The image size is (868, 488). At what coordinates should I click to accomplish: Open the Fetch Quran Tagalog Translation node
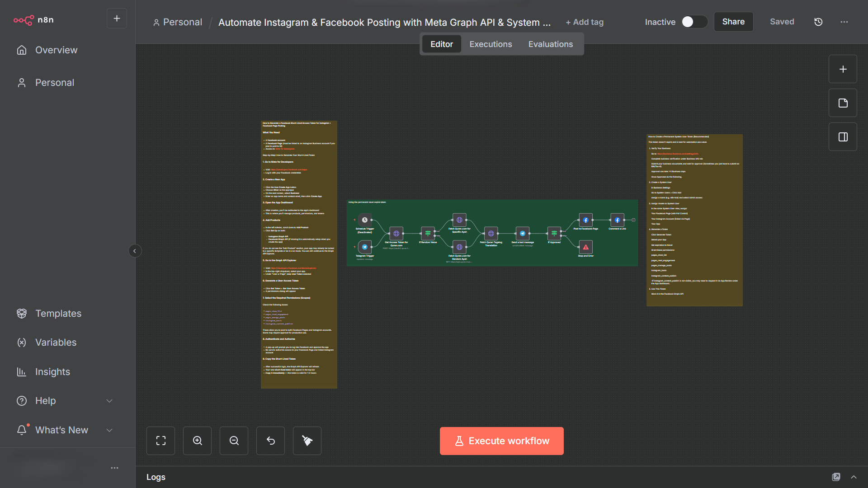tap(491, 234)
